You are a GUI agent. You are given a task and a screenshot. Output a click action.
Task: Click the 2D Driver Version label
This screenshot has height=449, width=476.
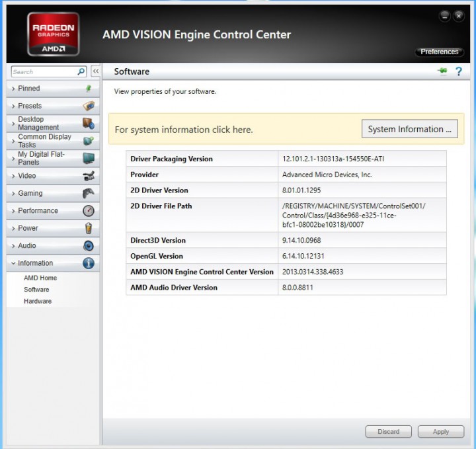tap(159, 190)
